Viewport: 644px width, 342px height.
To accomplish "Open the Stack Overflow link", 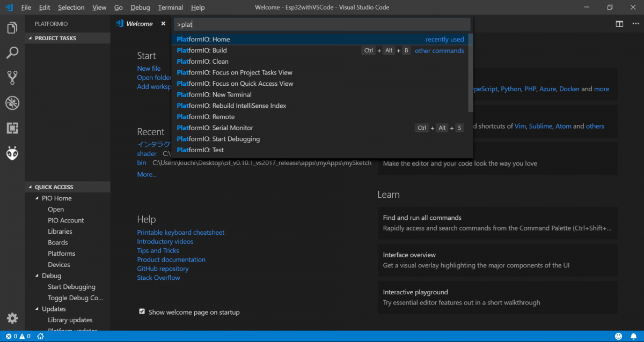I will (158, 278).
